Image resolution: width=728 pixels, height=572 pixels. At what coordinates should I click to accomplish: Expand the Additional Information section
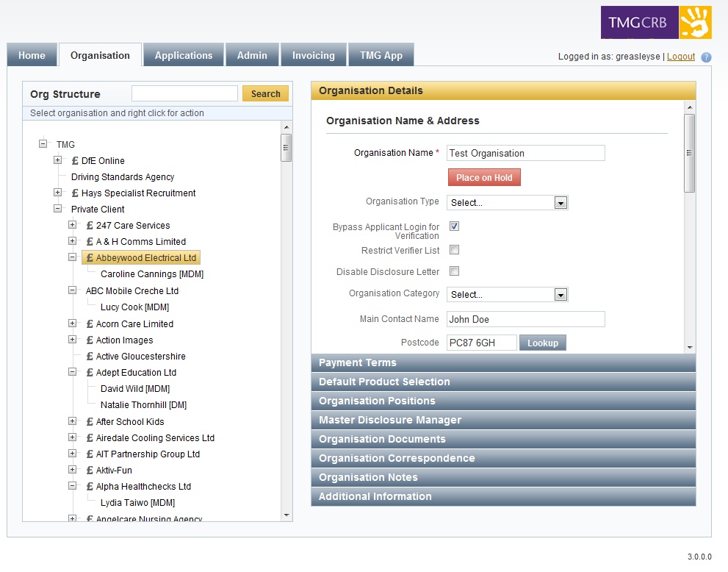click(503, 496)
